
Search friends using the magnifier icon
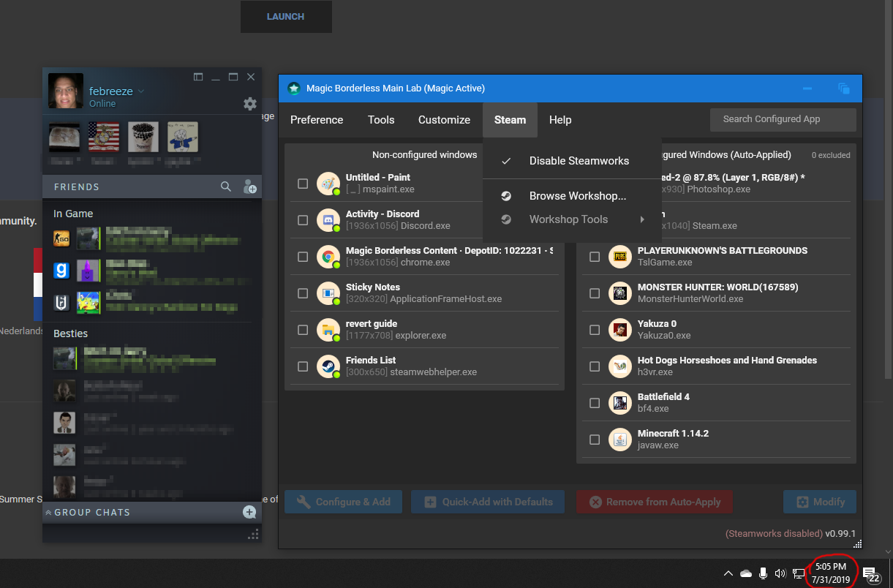226,187
